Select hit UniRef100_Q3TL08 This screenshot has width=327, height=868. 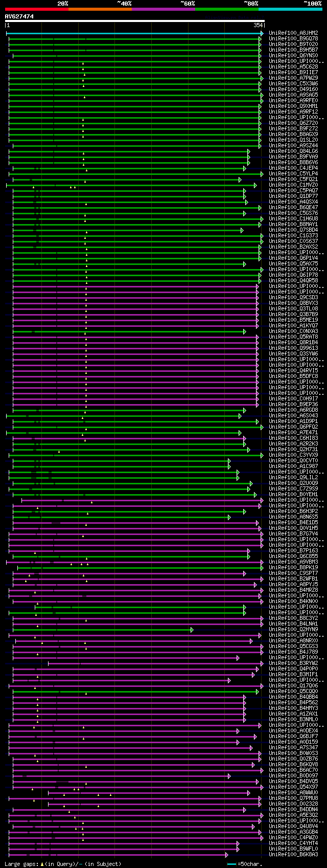293,309
